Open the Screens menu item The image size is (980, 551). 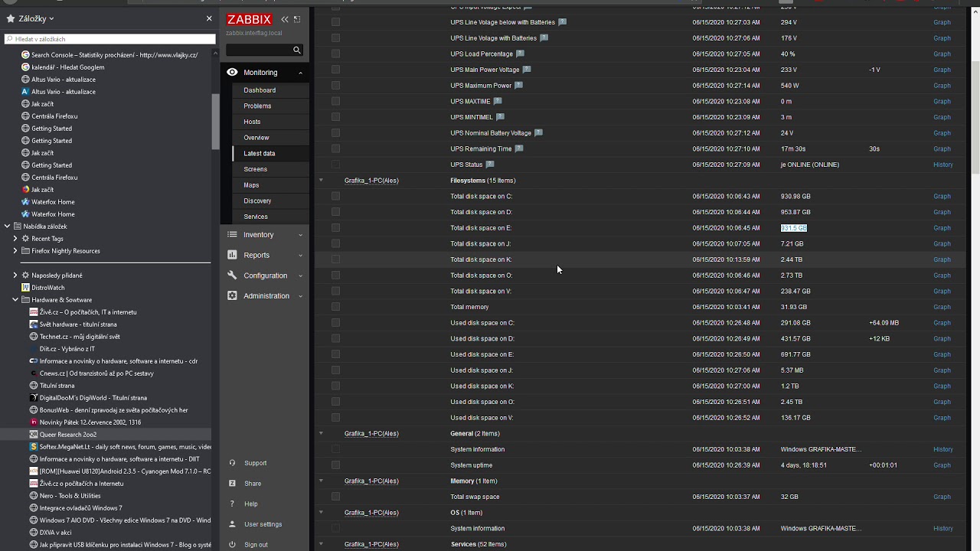point(255,169)
